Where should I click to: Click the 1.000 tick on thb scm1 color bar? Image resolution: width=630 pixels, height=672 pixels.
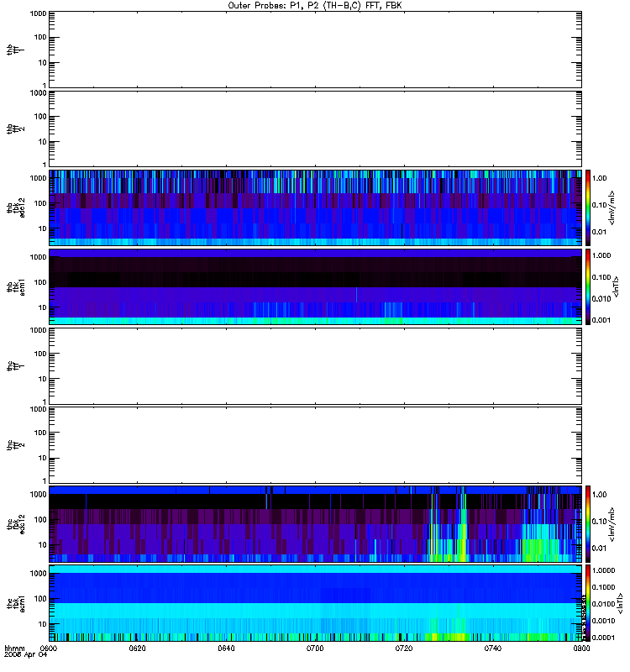601,255
